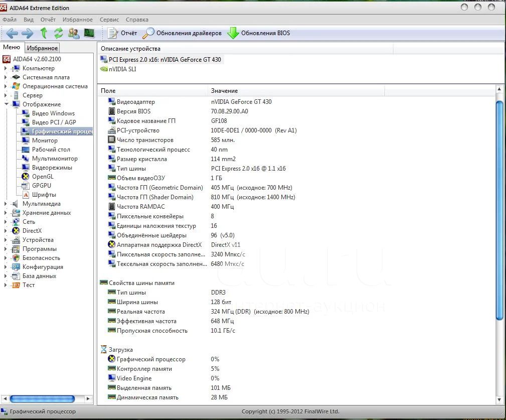Click the sidebar horizontal scrollbar thumb

42,399
